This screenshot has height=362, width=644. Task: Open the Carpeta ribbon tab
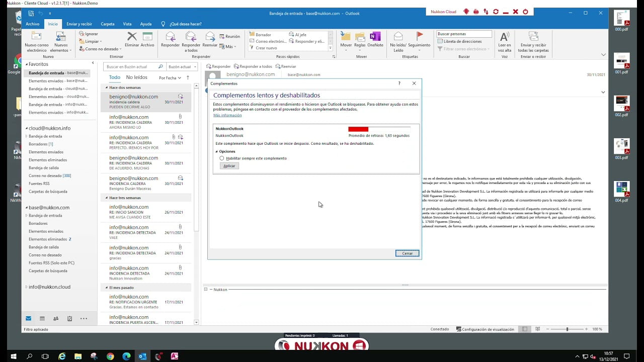click(107, 24)
